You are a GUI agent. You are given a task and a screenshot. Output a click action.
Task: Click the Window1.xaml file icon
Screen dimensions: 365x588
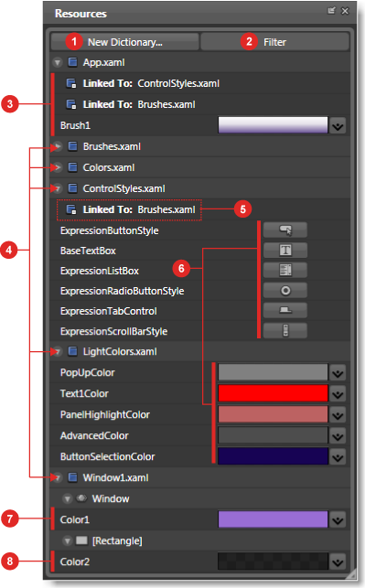coord(73,477)
